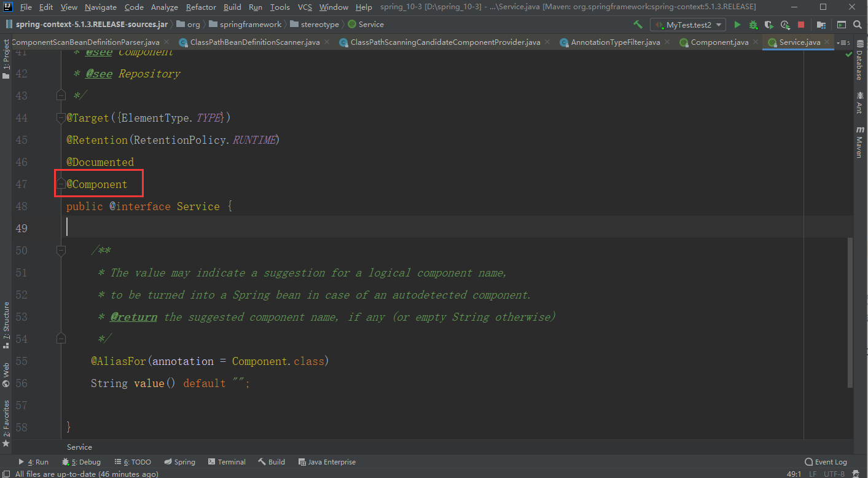Open the Analyze menu
The width and height of the screenshot is (868, 478).
pyautogui.click(x=164, y=7)
